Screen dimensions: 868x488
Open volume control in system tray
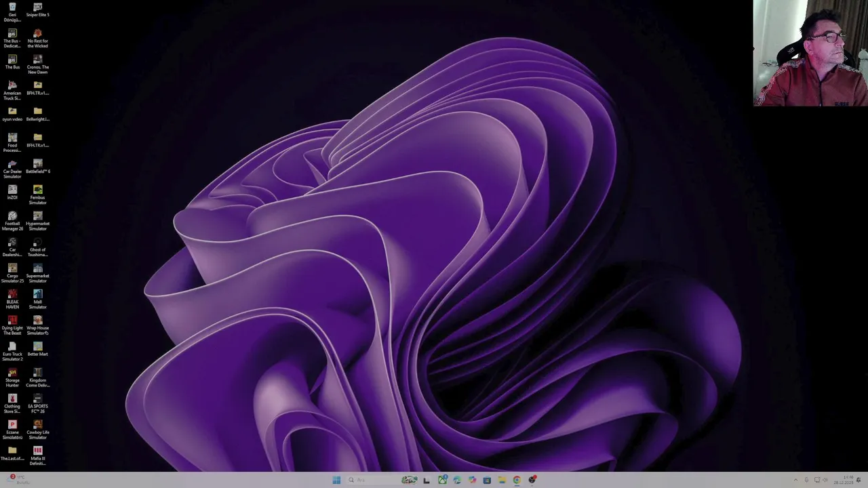coord(825,480)
